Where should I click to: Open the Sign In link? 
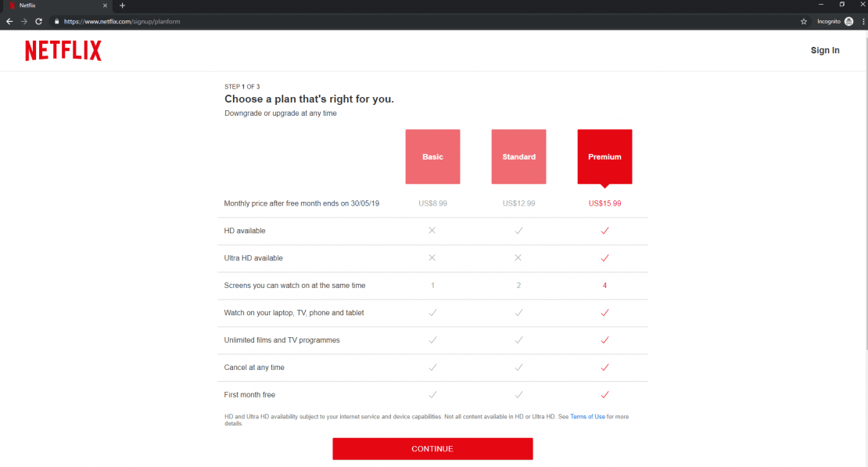[825, 50]
